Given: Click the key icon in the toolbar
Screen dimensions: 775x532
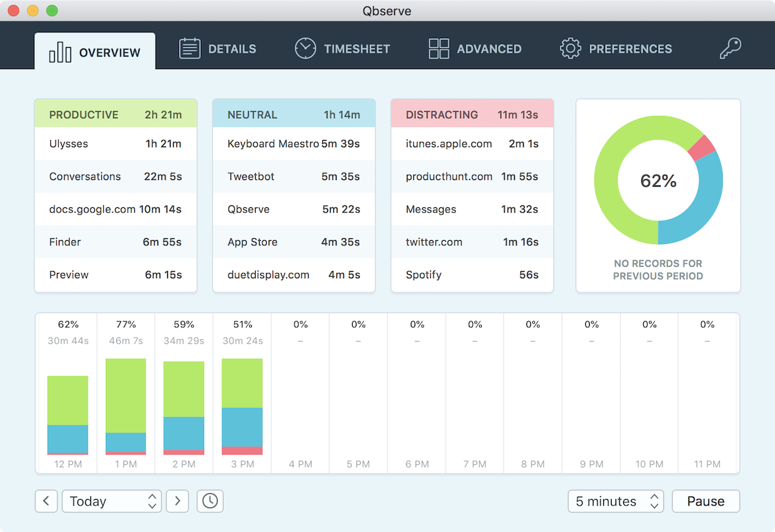Looking at the screenshot, I should [730, 48].
